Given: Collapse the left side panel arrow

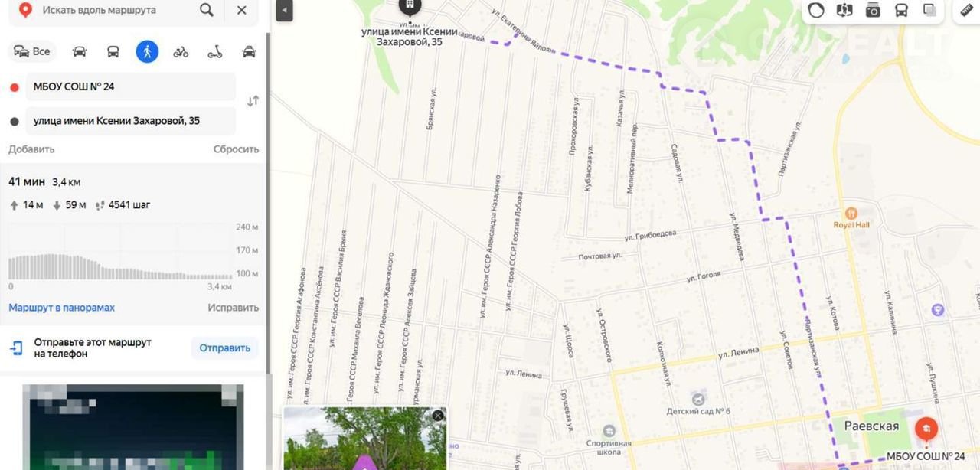Looking at the screenshot, I should coord(284,11).
